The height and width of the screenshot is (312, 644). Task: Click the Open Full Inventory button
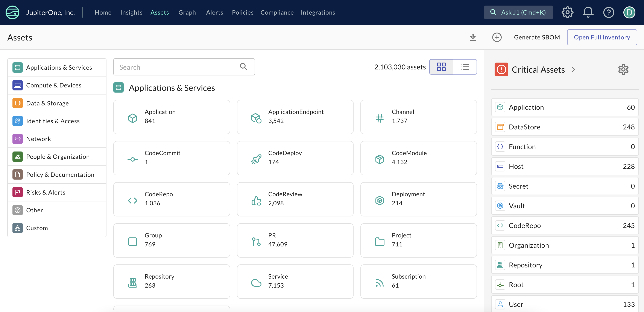(x=602, y=37)
